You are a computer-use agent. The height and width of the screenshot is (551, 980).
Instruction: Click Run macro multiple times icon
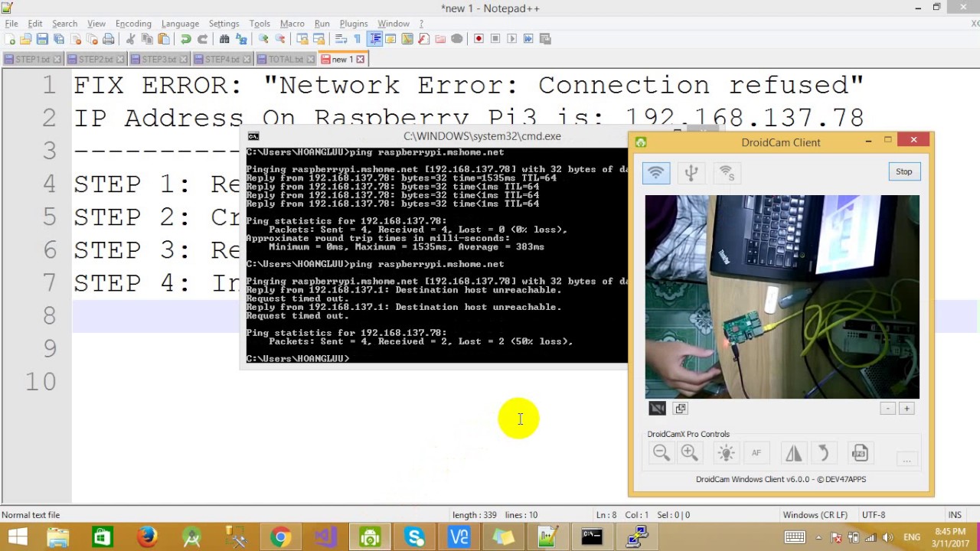pyautogui.click(x=528, y=38)
